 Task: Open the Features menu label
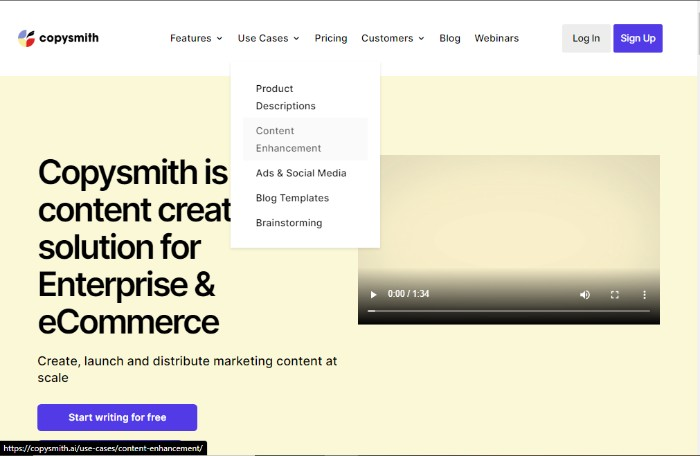click(191, 38)
